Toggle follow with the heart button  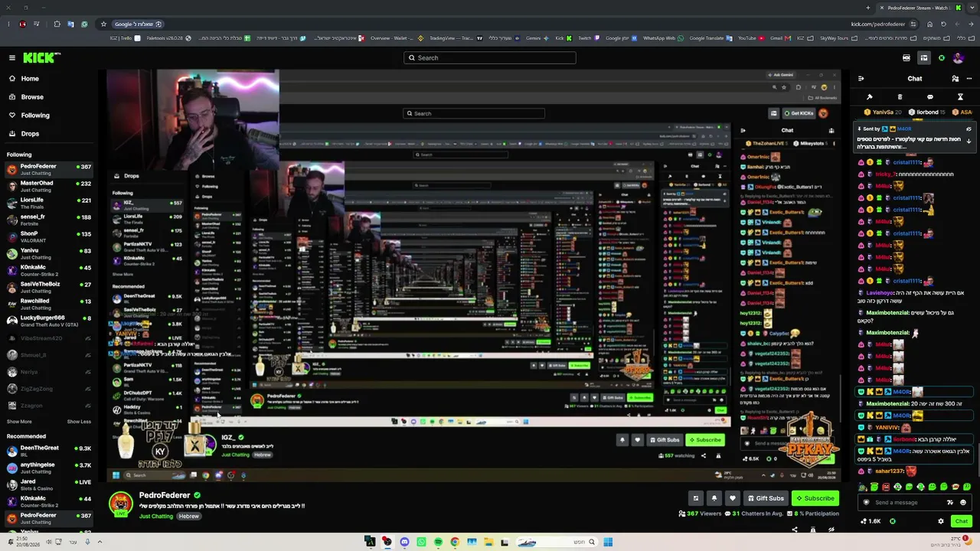[x=733, y=498]
